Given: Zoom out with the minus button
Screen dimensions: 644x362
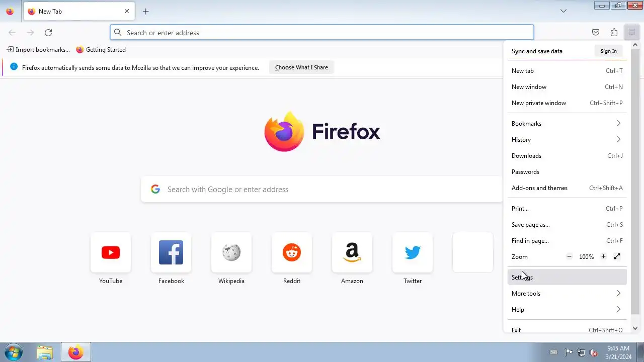Looking at the screenshot, I should click(570, 256).
